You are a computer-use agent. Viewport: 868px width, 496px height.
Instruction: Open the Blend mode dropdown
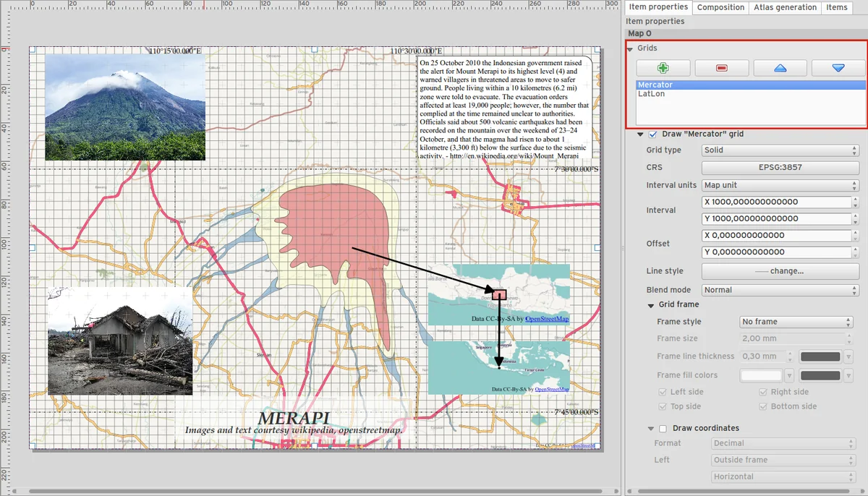[780, 290]
